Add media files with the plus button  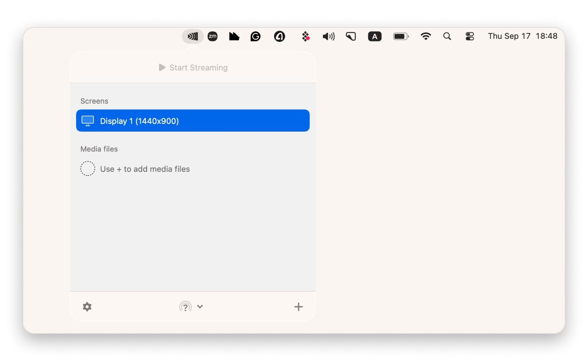point(299,307)
